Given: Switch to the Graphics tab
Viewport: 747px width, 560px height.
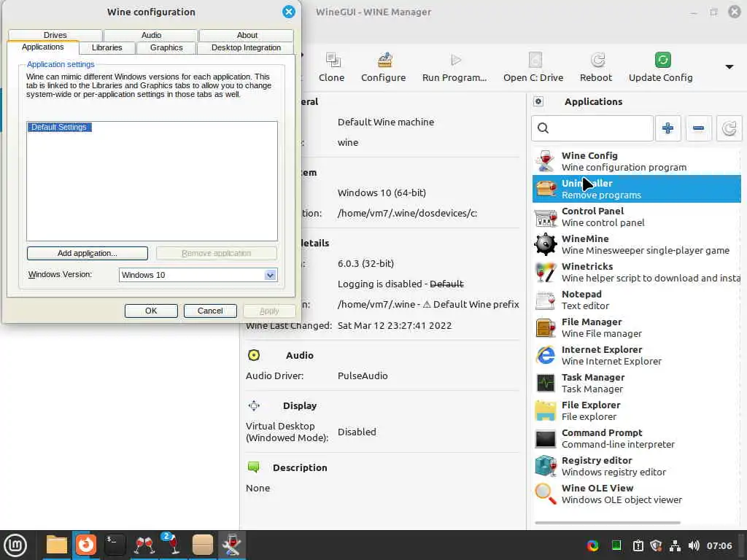Looking at the screenshot, I should [166, 47].
